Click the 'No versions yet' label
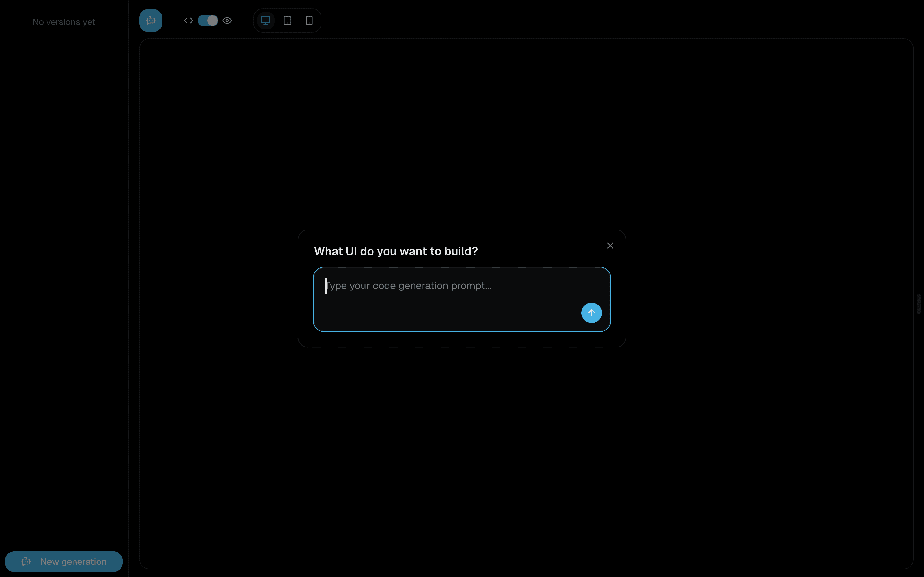 click(x=64, y=22)
